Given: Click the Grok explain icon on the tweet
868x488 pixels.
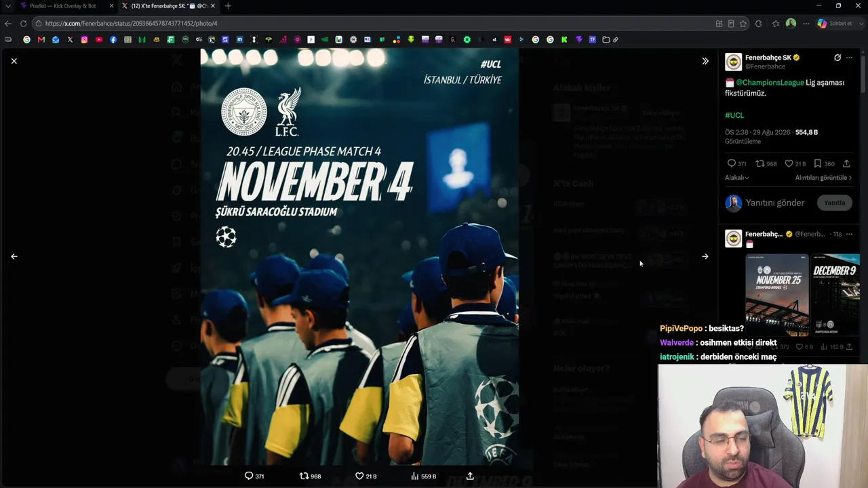Looking at the screenshot, I should 837,58.
